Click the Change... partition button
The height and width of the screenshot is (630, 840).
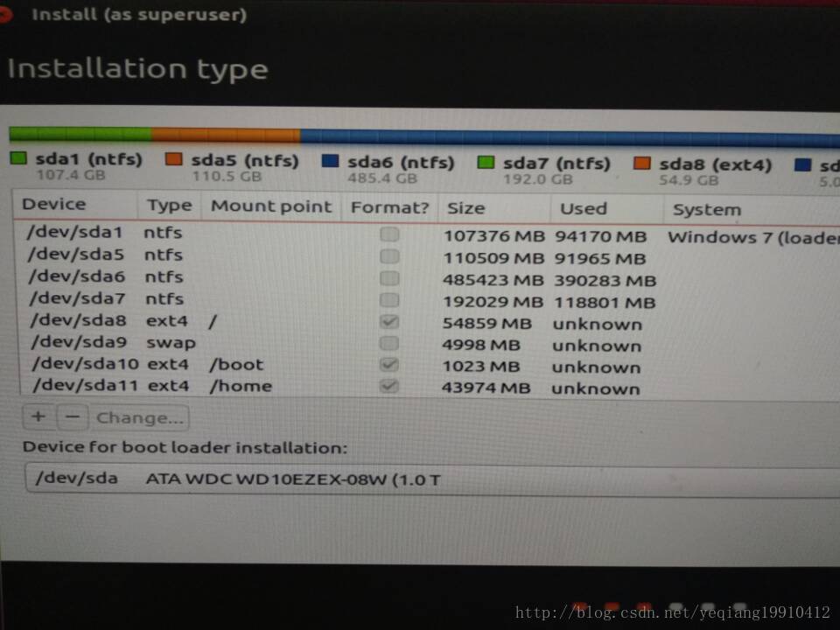[140, 418]
